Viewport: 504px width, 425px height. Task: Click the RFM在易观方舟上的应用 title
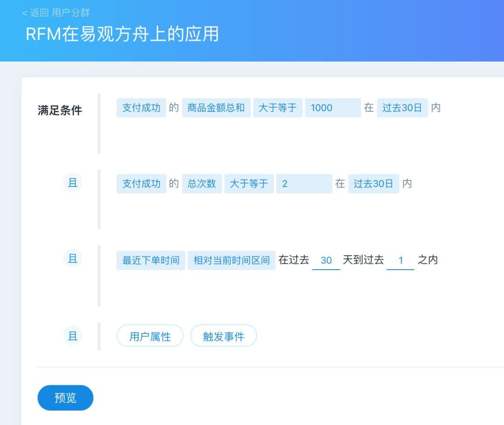coord(122,34)
